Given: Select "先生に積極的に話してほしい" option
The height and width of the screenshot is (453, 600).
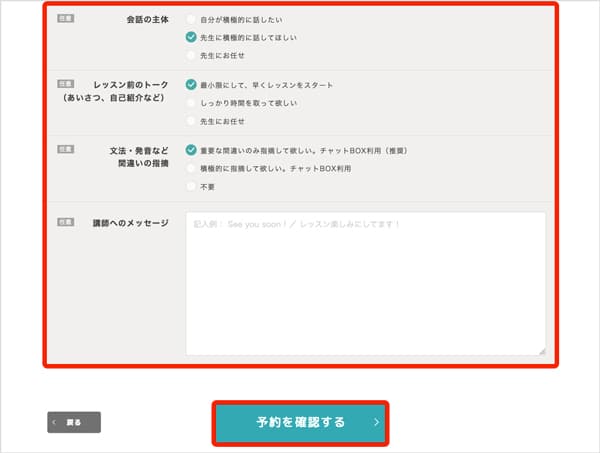Looking at the screenshot, I should click(191, 37).
